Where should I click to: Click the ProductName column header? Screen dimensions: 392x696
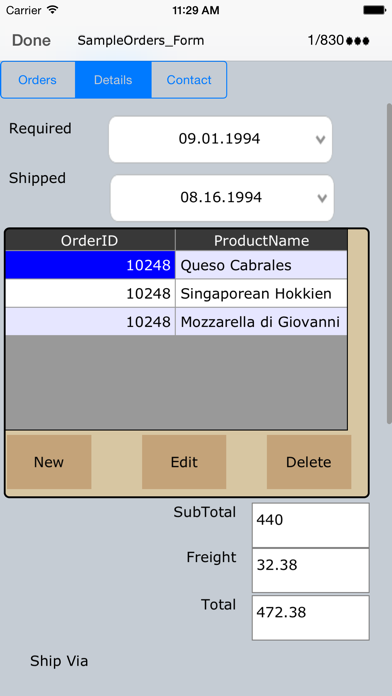tap(261, 240)
